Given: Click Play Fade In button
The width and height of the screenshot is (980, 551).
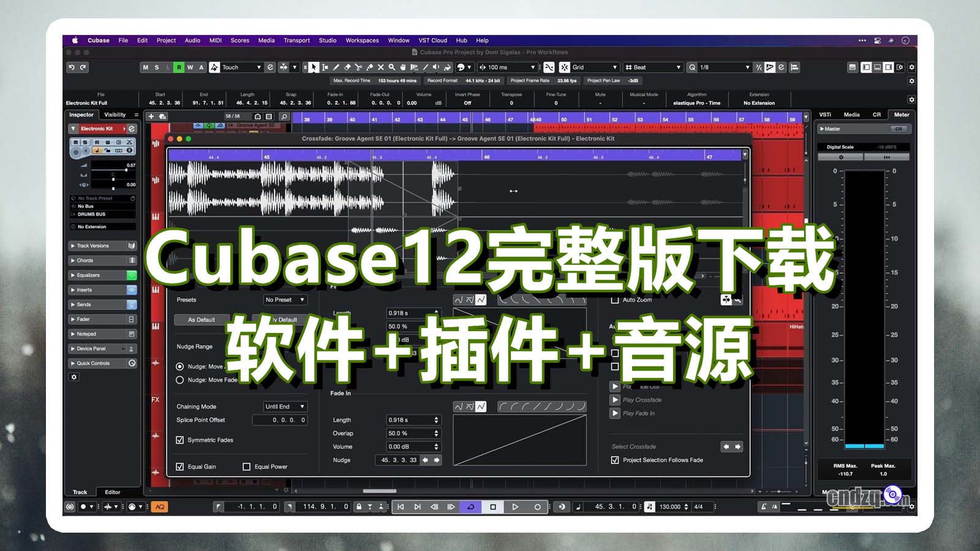Looking at the screenshot, I should click(615, 413).
